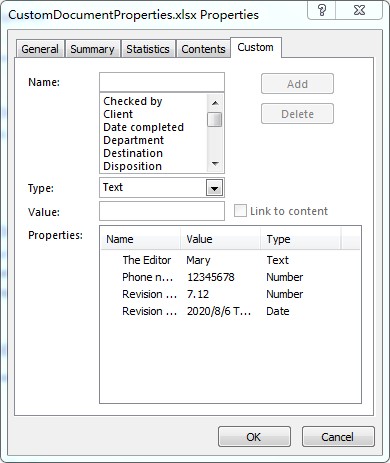This screenshot has height=463, width=390.
Task: Click the name list scroll up arrow
Action: coord(215,103)
